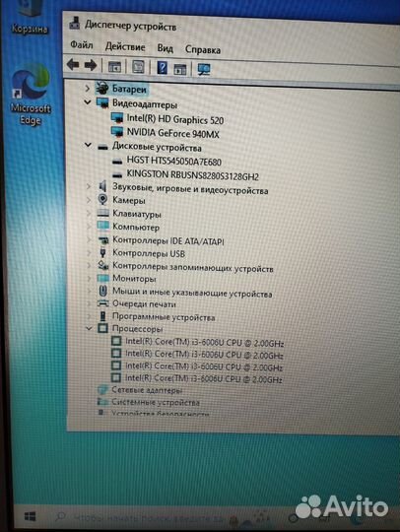400x532 pixels.
Task: Select the Intel(R) HD Graphics 520 adapter
Action: click(175, 119)
